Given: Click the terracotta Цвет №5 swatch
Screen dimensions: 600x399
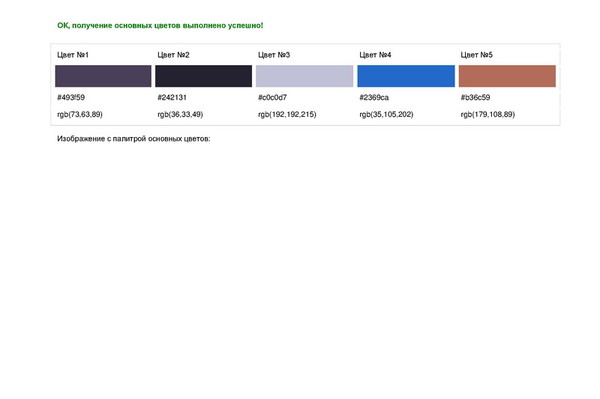Looking at the screenshot, I should click(507, 76).
